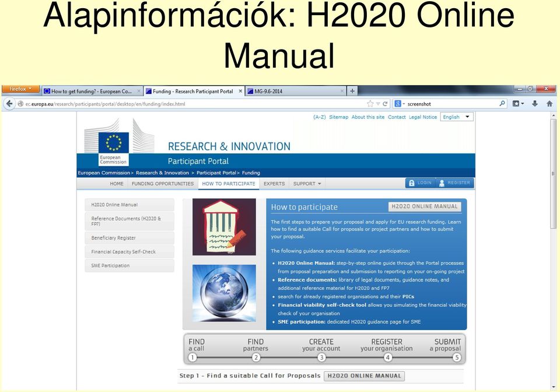The image size is (560, 392).
Task: Open the HOME menu item
Action: pos(117,184)
